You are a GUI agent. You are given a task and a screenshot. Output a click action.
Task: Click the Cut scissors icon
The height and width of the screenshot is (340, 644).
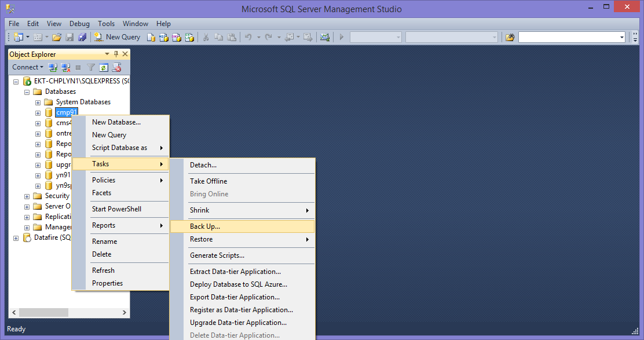pos(206,38)
